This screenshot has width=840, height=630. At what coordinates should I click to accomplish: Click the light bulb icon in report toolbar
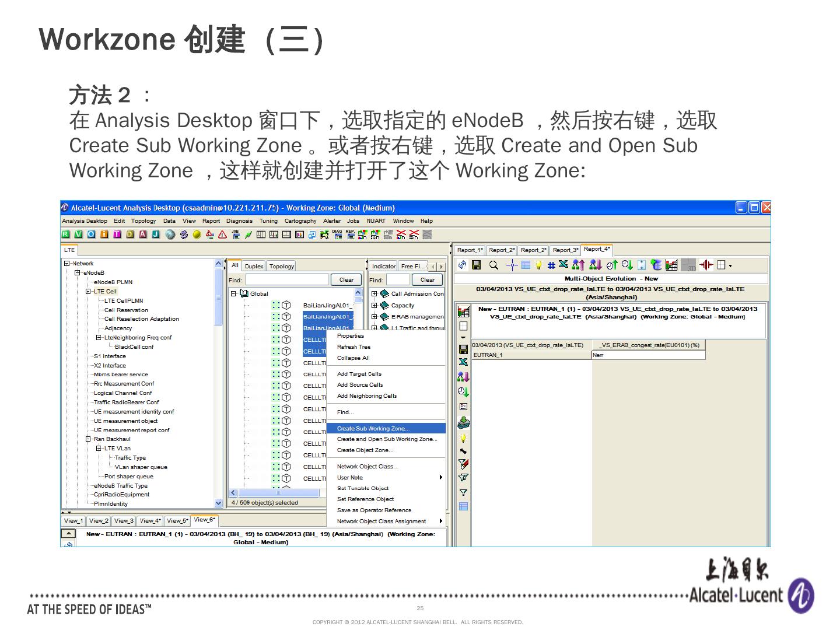click(x=538, y=265)
